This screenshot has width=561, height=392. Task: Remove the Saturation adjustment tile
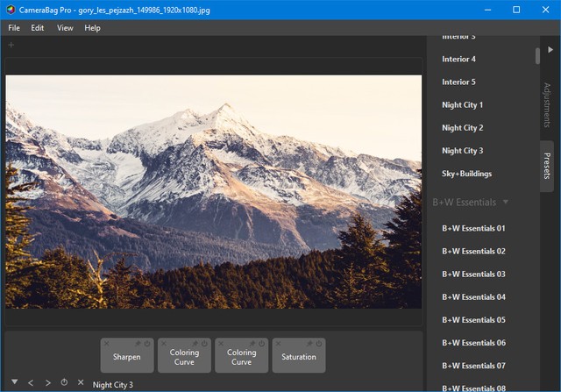278,343
